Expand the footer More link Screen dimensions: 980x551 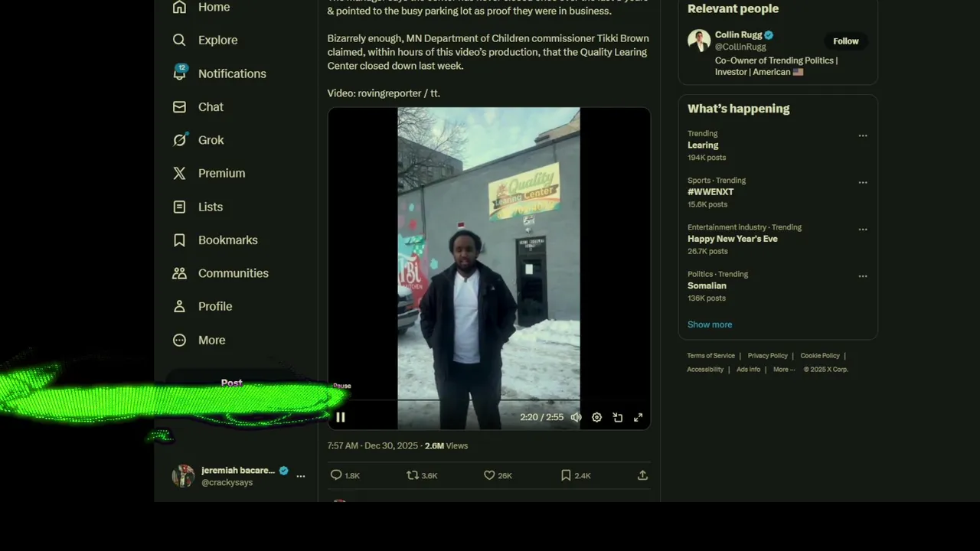pos(784,370)
